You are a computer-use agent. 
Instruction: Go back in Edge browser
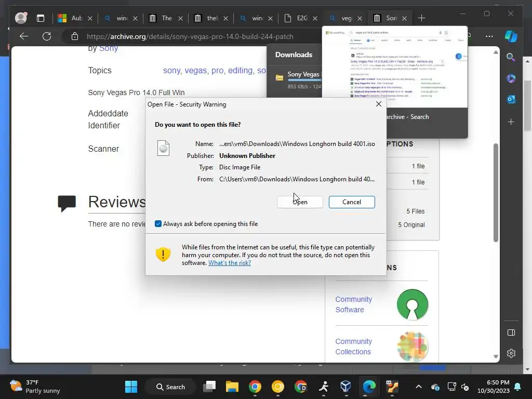click(24, 36)
